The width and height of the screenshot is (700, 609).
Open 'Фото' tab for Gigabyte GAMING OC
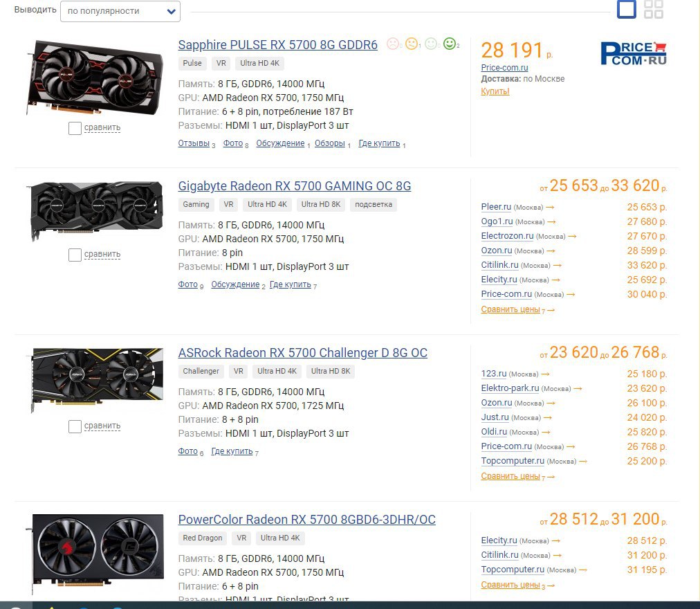click(x=188, y=284)
